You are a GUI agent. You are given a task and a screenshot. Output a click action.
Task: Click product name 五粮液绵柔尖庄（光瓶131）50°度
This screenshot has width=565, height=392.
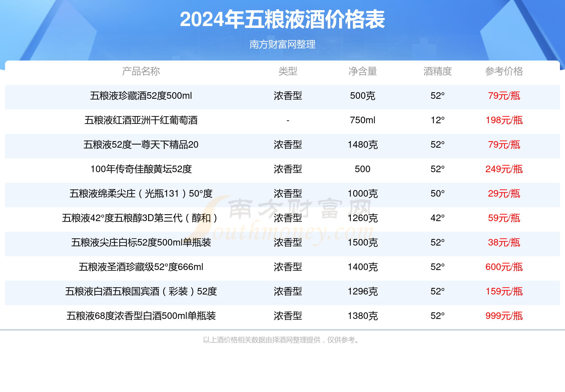pyautogui.click(x=141, y=193)
